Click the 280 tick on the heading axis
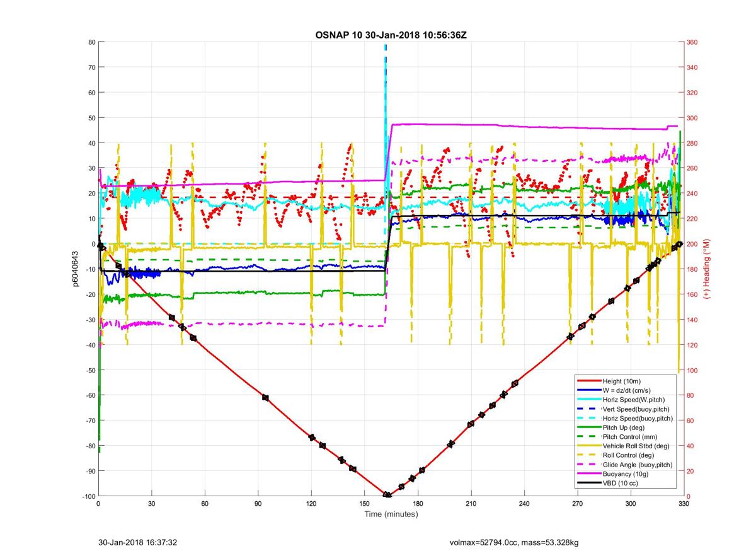This screenshot has width=756, height=558. click(x=693, y=143)
